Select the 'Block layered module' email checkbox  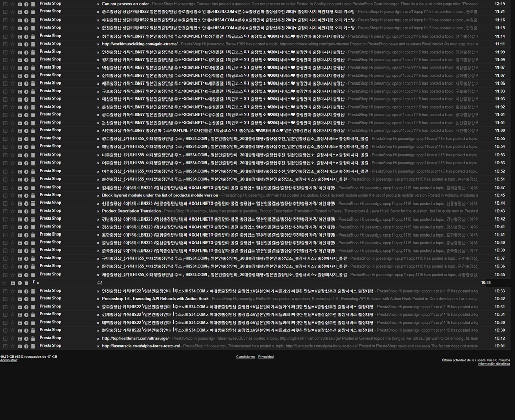pyautogui.click(x=5, y=196)
